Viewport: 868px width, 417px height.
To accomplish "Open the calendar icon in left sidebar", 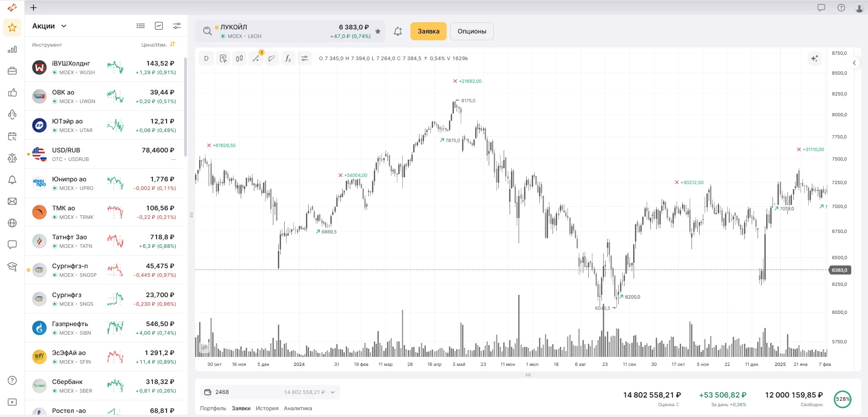I will [12, 136].
